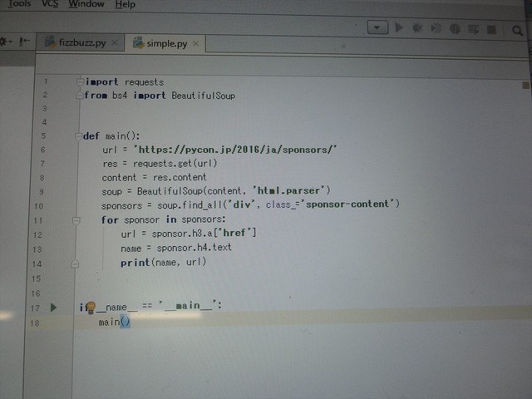The width and height of the screenshot is (532, 399).
Task: Switch to the fizzbuzz.py tab
Action: coord(82,42)
